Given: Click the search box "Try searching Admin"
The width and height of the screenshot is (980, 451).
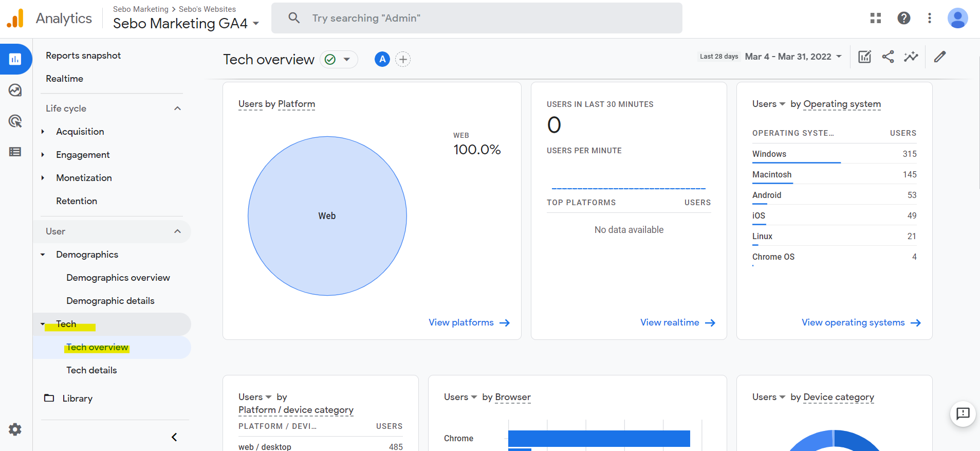Looking at the screenshot, I should 477,18.
